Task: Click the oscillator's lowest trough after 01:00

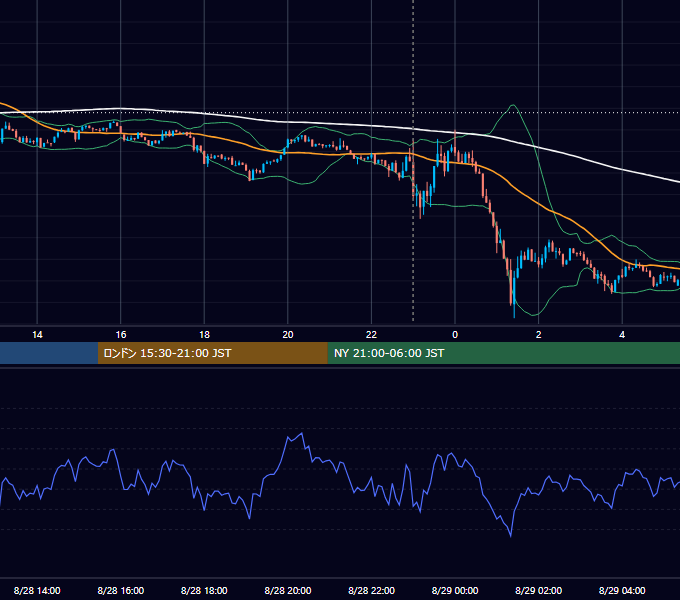Action: point(510,535)
